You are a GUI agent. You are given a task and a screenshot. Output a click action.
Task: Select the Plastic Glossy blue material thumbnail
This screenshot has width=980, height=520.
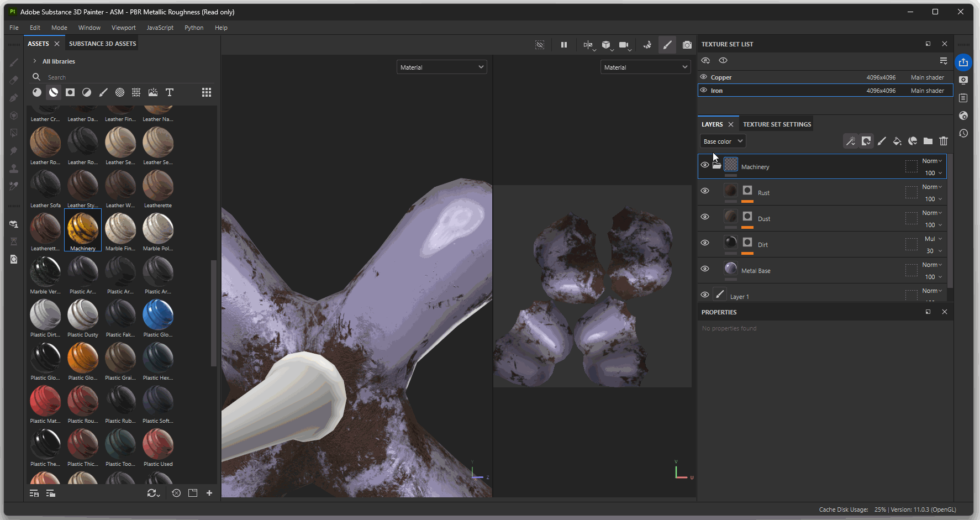pyautogui.click(x=158, y=314)
